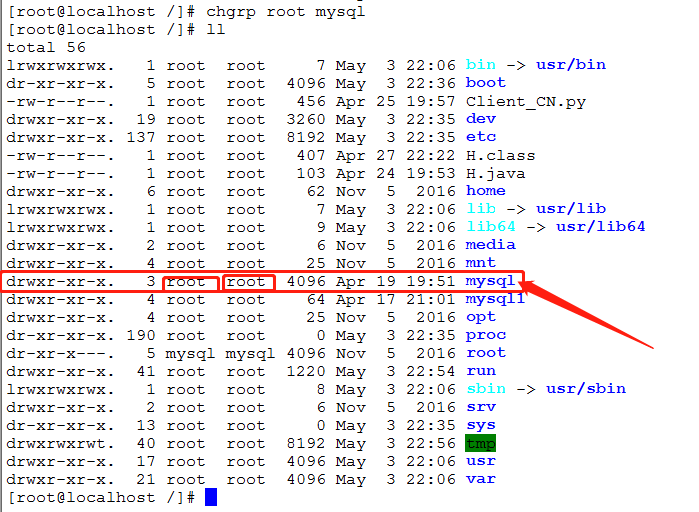The width and height of the screenshot is (699, 512).
Task: Click the 'lib' symlink name
Action: tap(481, 209)
